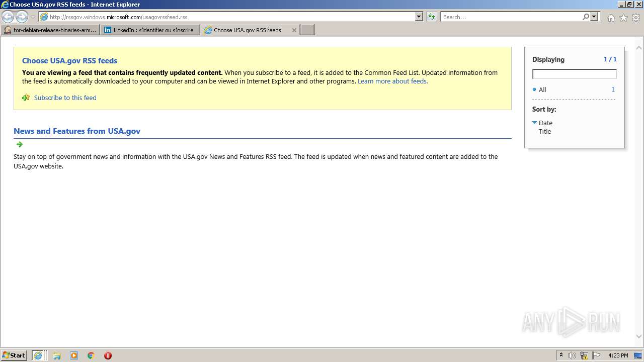The height and width of the screenshot is (362, 644).
Task: Open the recent pages dropdown arrow
Action: coord(33,17)
